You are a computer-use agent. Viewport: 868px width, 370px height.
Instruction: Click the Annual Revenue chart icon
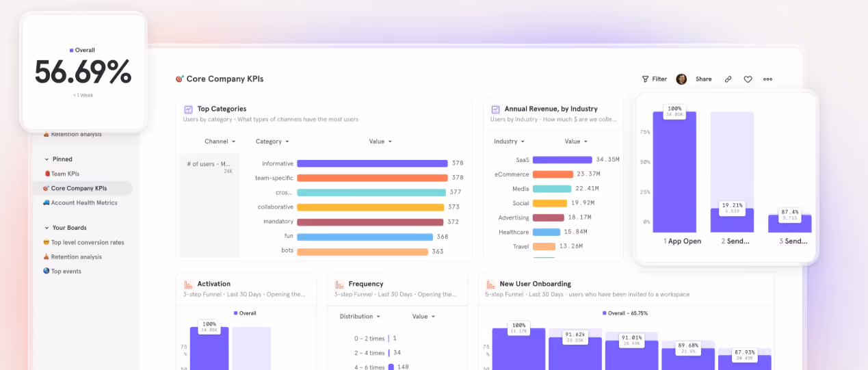495,109
